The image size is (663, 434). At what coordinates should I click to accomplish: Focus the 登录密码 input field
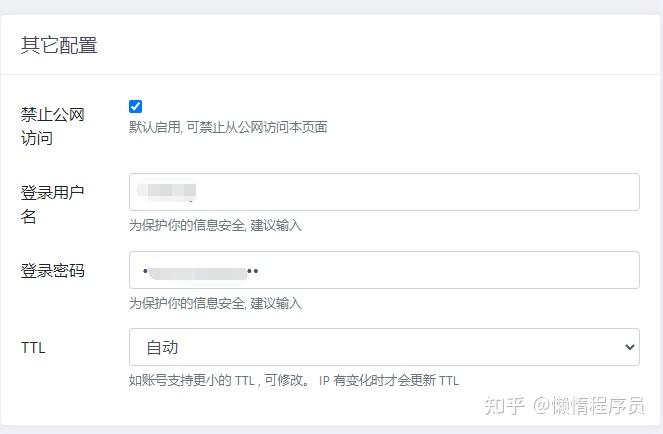pyautogui.click(x=400, y=270)
